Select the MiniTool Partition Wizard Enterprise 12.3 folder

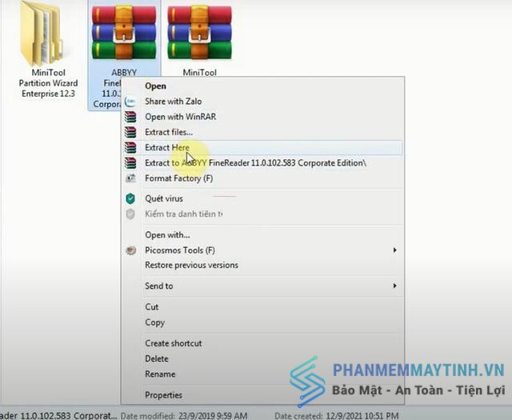41,34
